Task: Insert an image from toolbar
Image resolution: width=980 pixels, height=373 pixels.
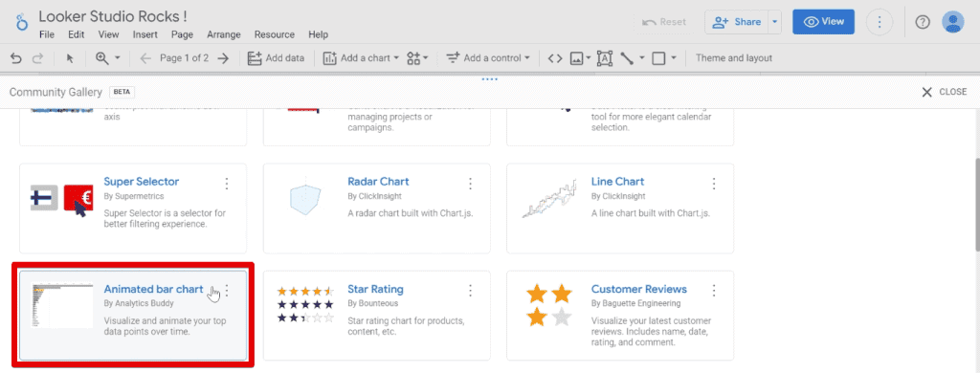Action: click(577, 58)
